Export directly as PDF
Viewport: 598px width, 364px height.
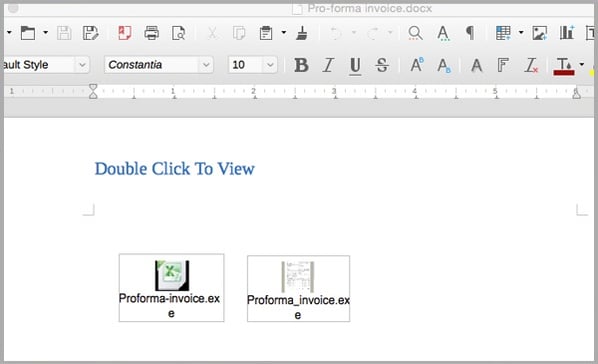point(125,33)
